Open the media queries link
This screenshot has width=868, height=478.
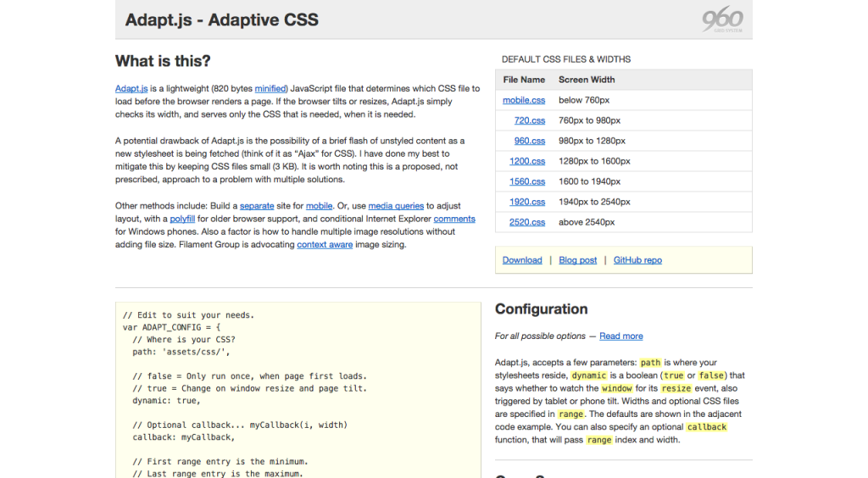pos(396,206)
